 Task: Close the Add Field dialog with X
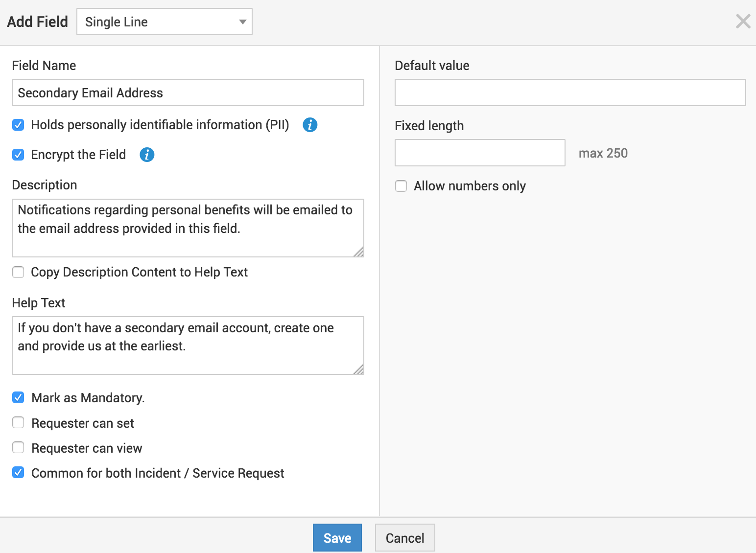point(743,22)
